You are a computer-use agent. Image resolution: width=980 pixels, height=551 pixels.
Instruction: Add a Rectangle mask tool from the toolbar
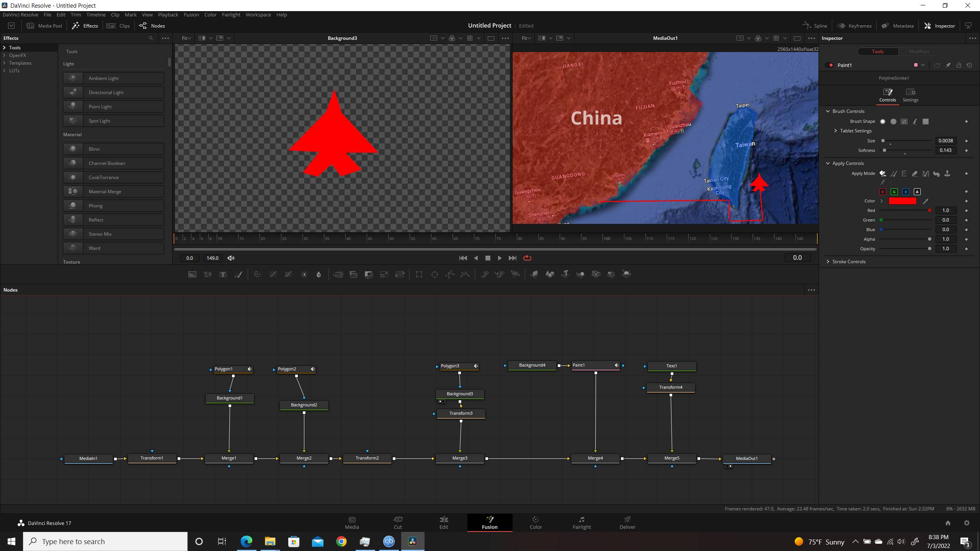419,274
